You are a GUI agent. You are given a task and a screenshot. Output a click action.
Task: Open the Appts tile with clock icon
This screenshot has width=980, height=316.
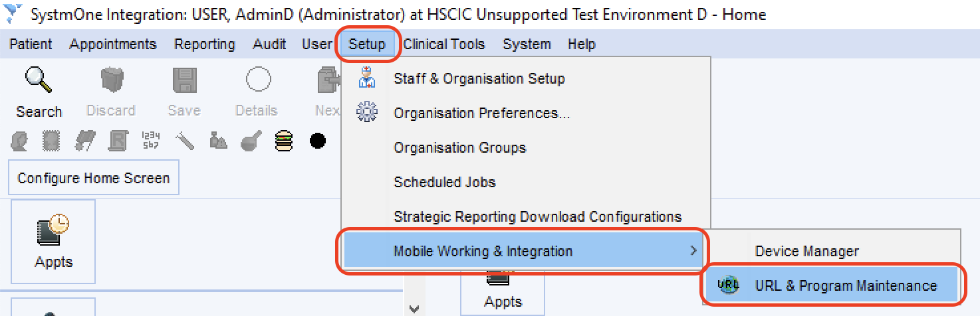point(53,241)
